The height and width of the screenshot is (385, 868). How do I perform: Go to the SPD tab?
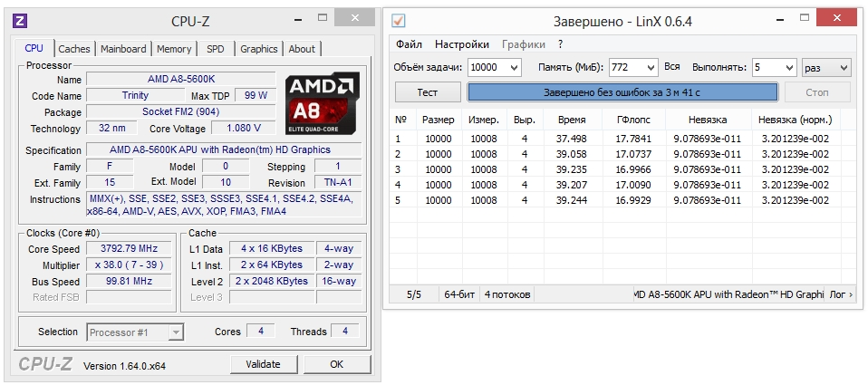tap(216, 49)
